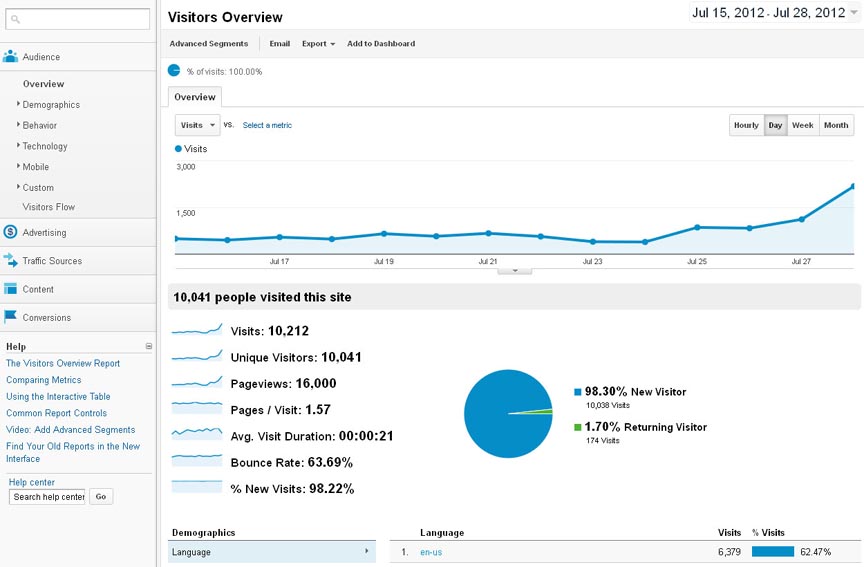Screen dimensions: 864x567
Task: Click the visitor type pie chart
Action: (508, 413)
